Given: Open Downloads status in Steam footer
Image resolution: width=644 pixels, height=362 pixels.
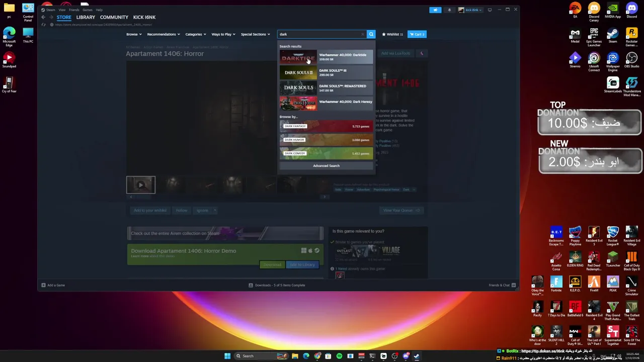Looking at the screenshot, I should (x=277, y=285).
